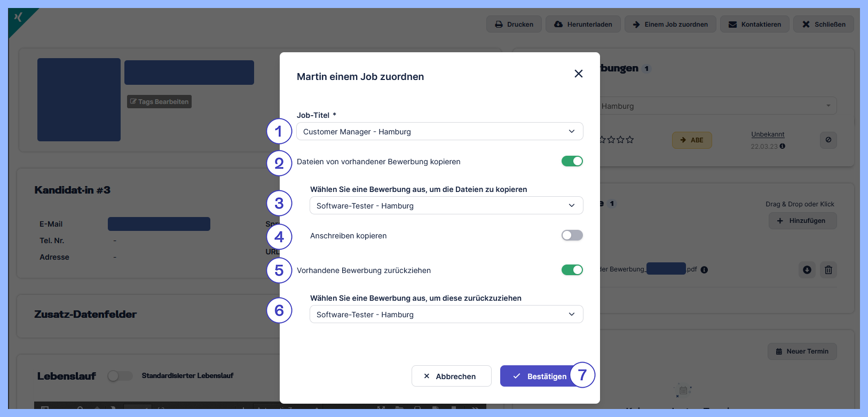Click the Drucken toolbar button
The width and height of the screenshot is (868, 417).
click(x=514, y=25)
